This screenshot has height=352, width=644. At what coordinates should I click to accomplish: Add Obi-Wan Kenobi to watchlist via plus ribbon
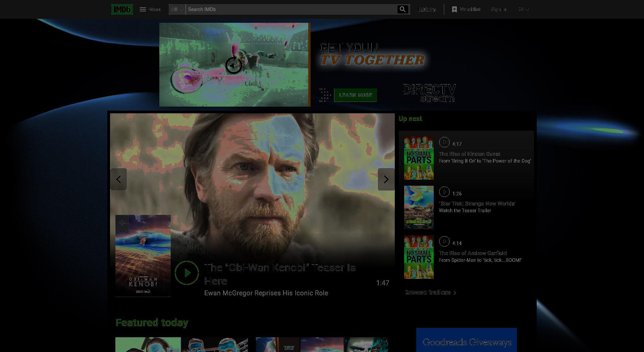coord(122,223)
